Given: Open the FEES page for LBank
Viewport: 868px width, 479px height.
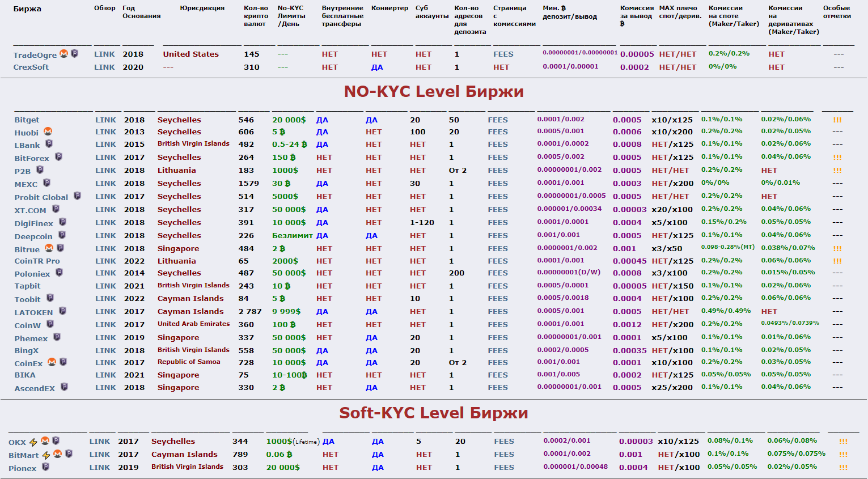Looking at the screenshot, I should (498, 145).
